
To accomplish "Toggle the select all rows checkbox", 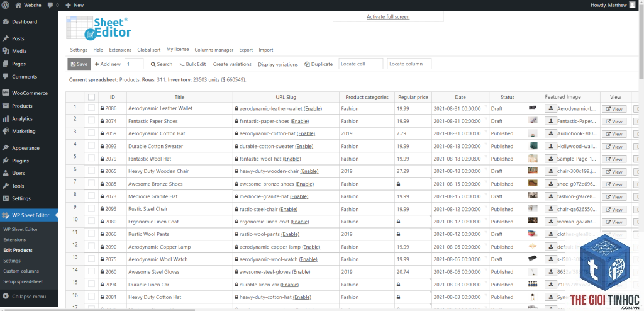I will (x=91, y=97).
